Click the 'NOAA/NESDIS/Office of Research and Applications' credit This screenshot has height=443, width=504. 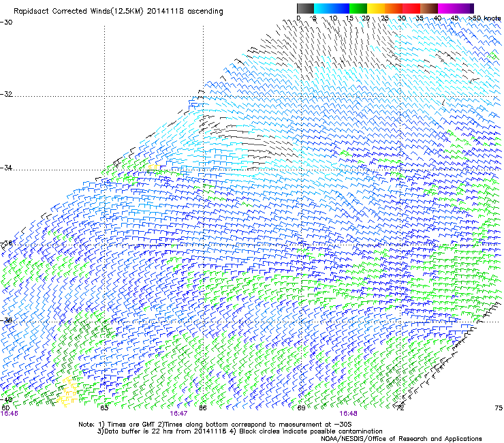(401, 439)
